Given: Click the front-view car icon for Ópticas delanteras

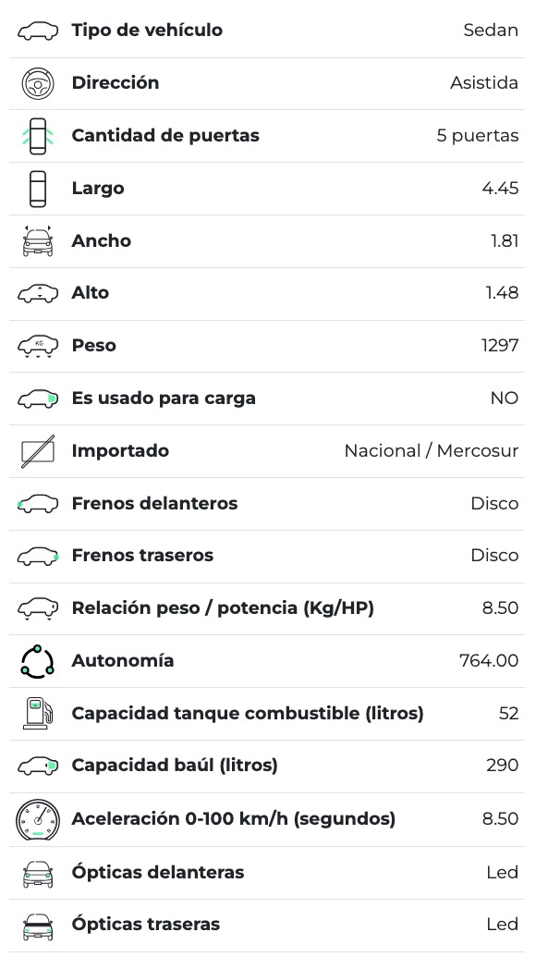Looking at the screenshot, I should pos(38,873).
